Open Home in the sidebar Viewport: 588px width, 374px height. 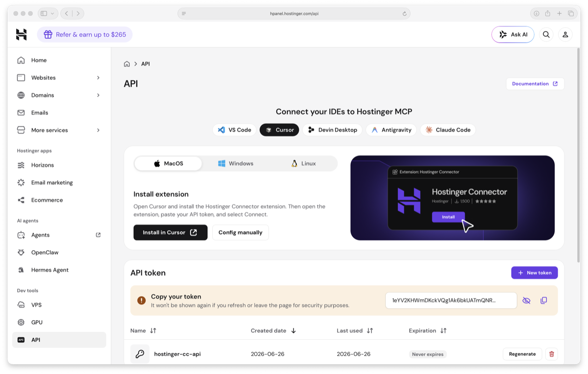59,60
